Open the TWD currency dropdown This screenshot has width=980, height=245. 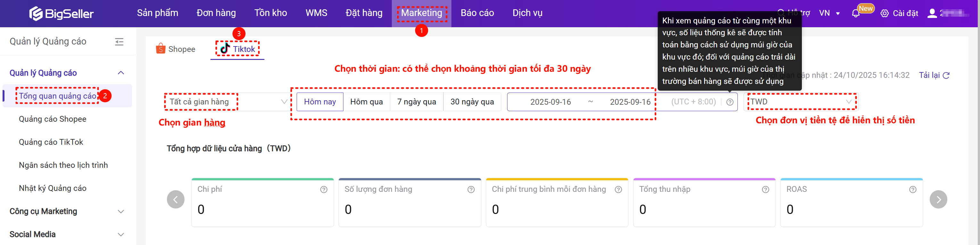click(x=800, y=102)
